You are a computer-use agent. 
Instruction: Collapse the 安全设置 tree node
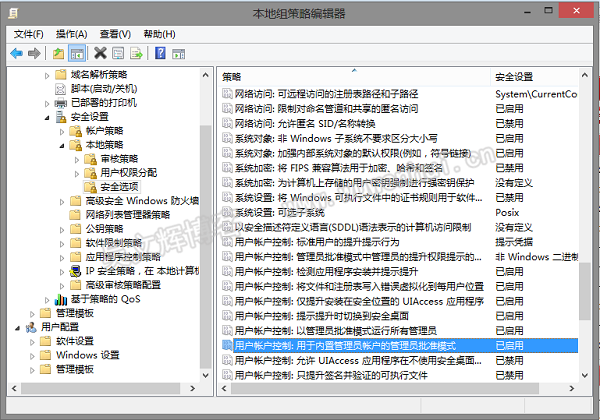47,117
